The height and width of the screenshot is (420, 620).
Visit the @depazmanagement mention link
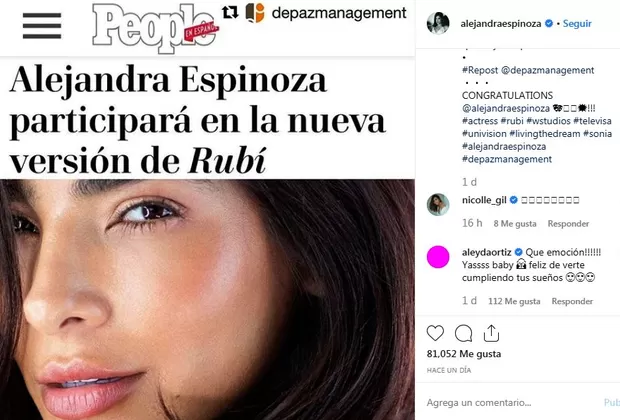(x=547, y=70)
